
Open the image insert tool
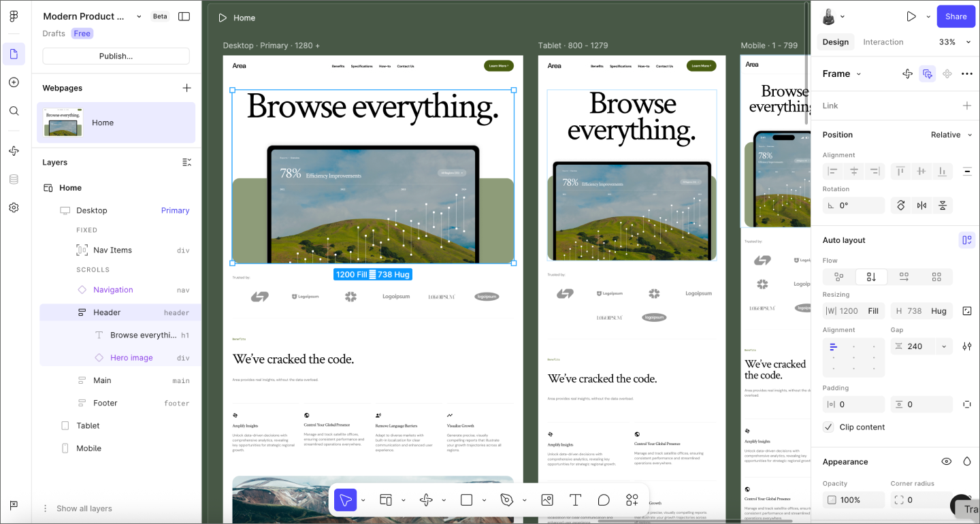(547, 500)
